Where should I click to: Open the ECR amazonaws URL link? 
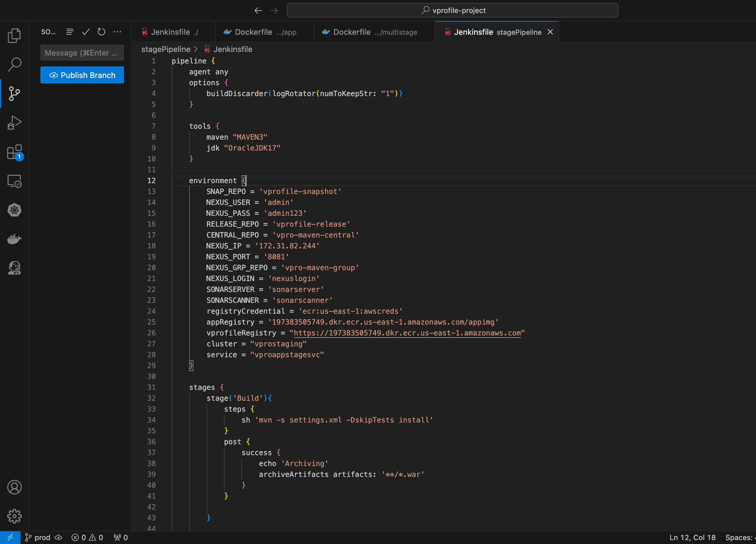click(407, 333)
